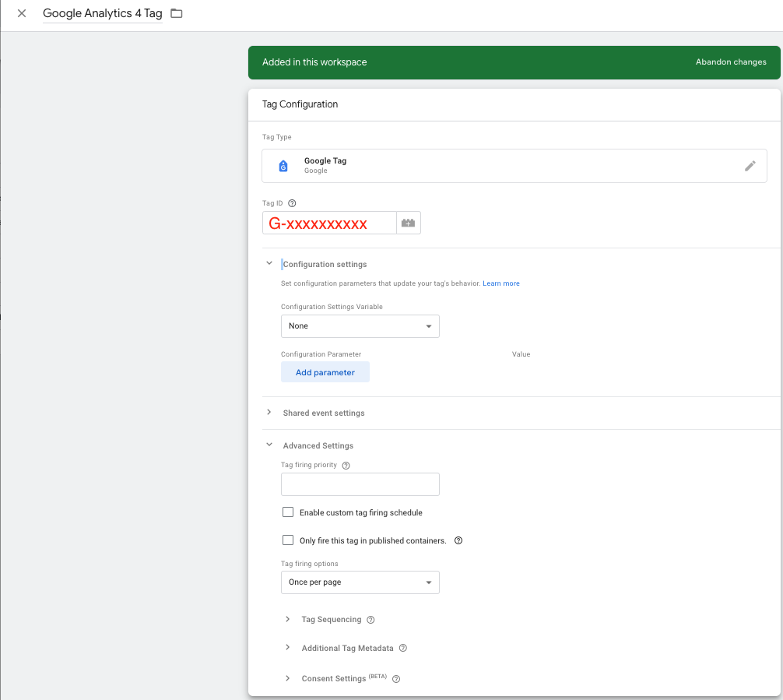The height and width of the screenshot is (700, 783).
Task: Expand Additional Tag Metadata section
Action: click(288, 648)
